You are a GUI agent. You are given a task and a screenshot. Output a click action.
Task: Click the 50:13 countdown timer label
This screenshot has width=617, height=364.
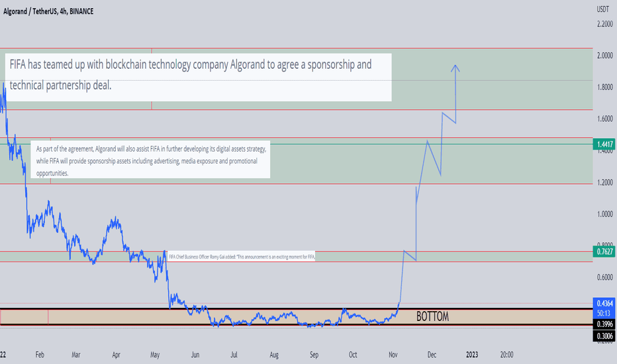[x=604, y=313]
